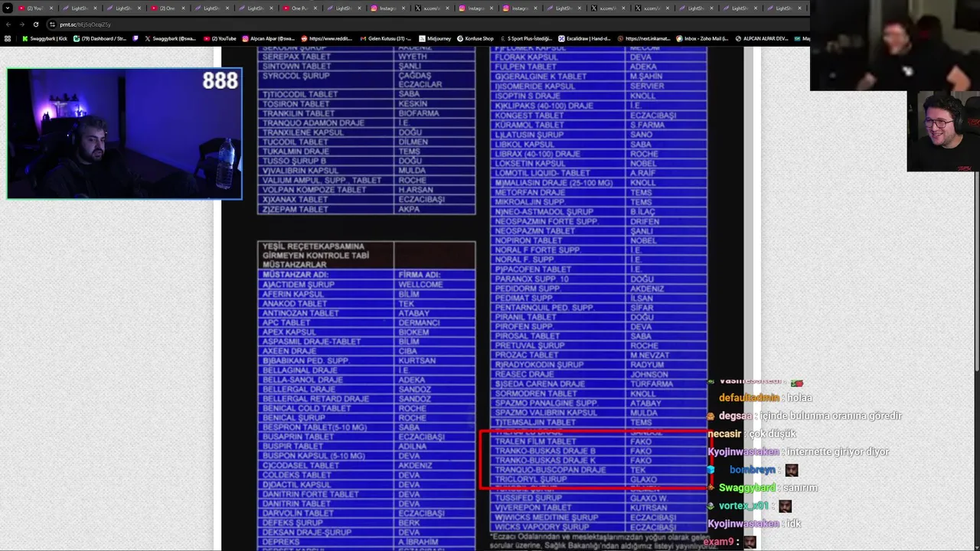Click the 'PRETUVAL ŞURUP' row
Viewport: 980px width, 551px height.
(x=599, y=345)
